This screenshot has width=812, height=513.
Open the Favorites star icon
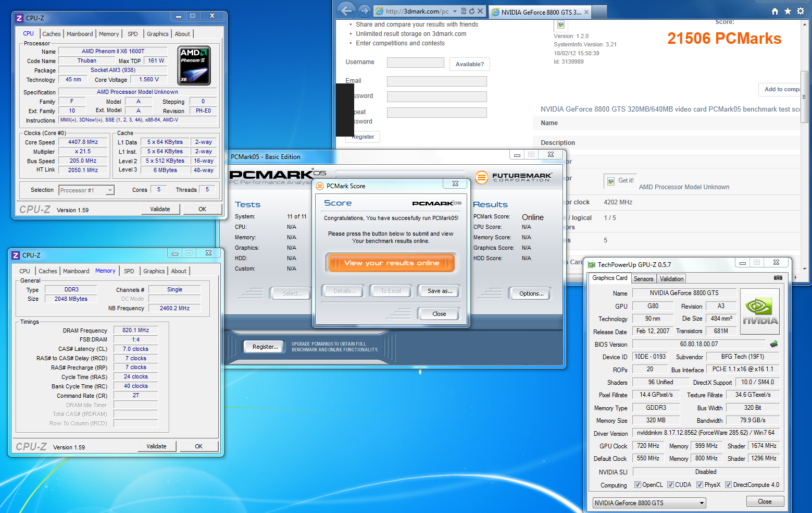pos(788,11)
